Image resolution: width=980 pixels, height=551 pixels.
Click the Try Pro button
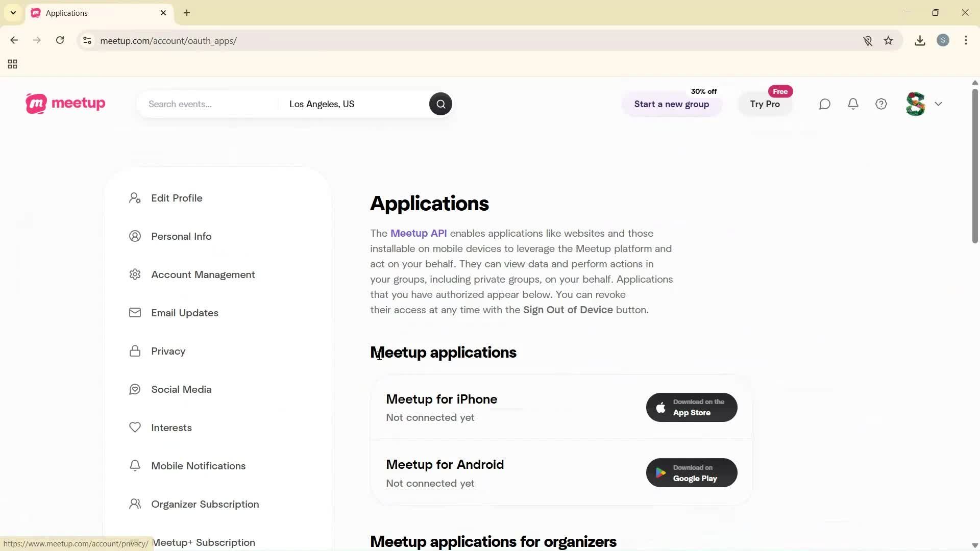coord(765,104)
